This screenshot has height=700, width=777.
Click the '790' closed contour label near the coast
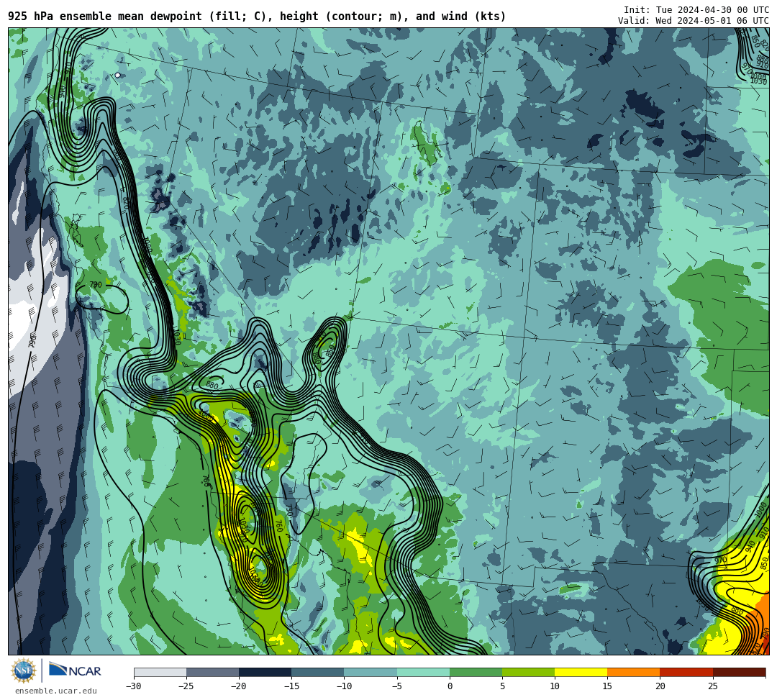96,285
